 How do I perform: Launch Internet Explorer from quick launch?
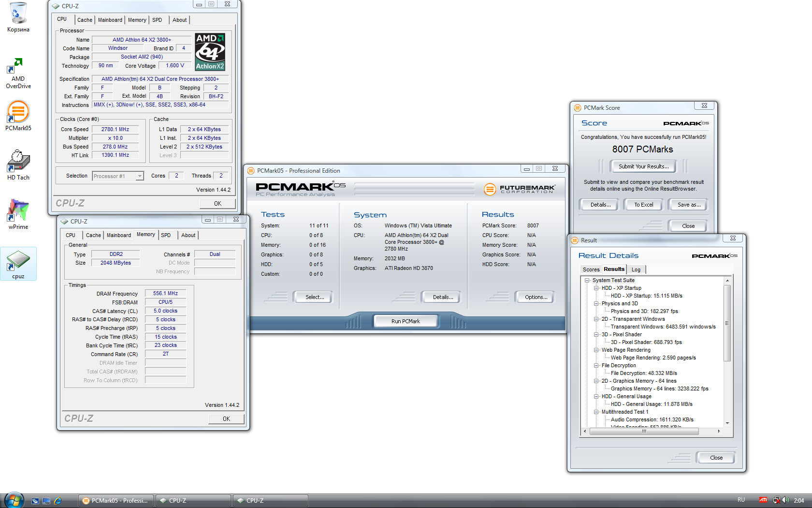(58, 501)
